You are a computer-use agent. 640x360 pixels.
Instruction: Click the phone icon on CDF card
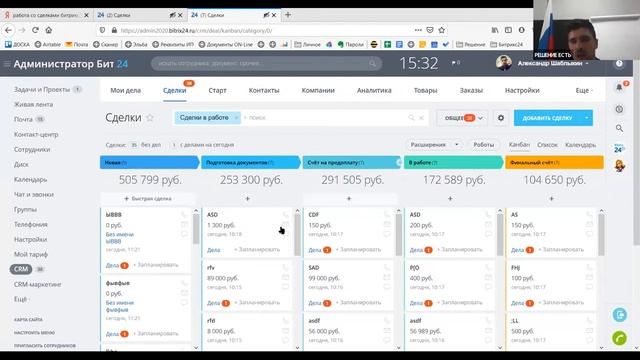point(387,214)
